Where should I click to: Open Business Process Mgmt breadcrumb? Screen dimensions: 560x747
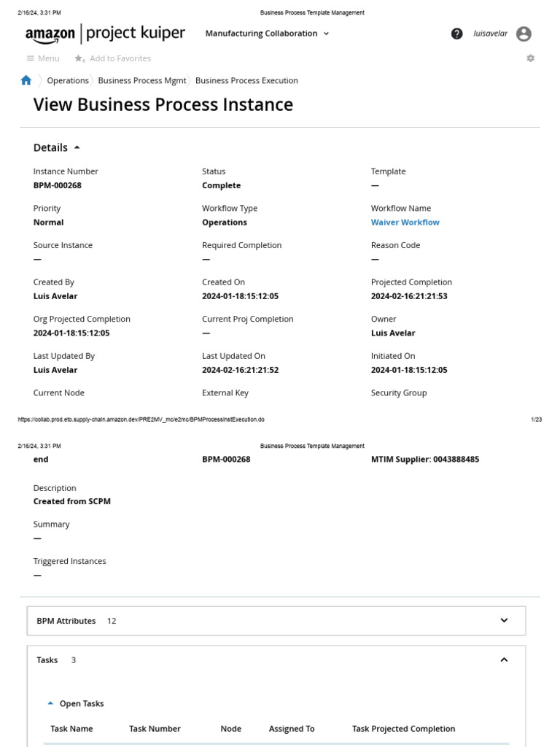coord(142,80)
